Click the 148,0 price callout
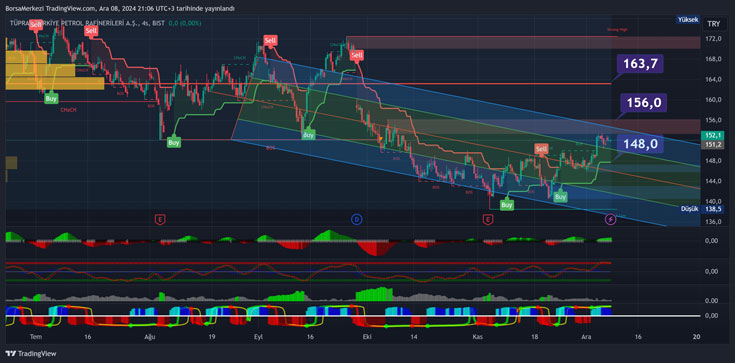 click(x=640, y=144)
